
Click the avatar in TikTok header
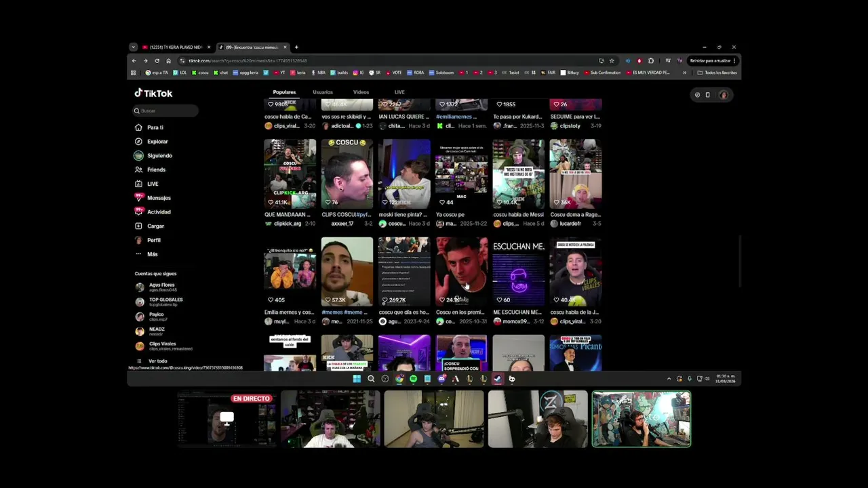coord(724,95)
